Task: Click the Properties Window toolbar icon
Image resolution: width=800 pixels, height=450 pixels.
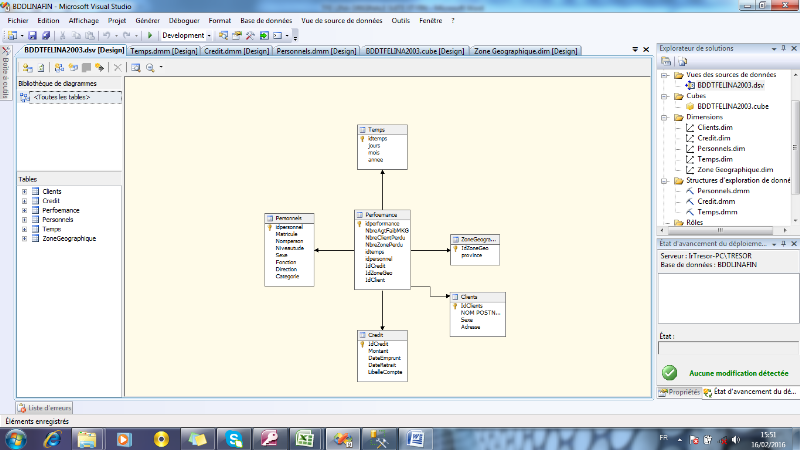Action: (x=237, y=35)
